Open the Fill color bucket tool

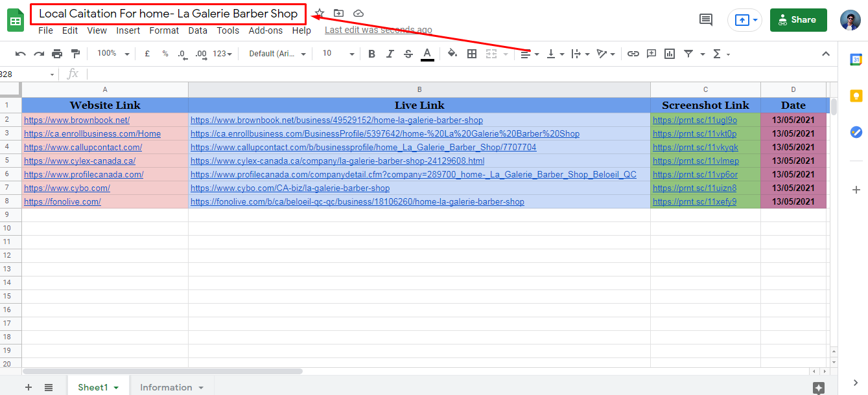(x=452, y=54)
